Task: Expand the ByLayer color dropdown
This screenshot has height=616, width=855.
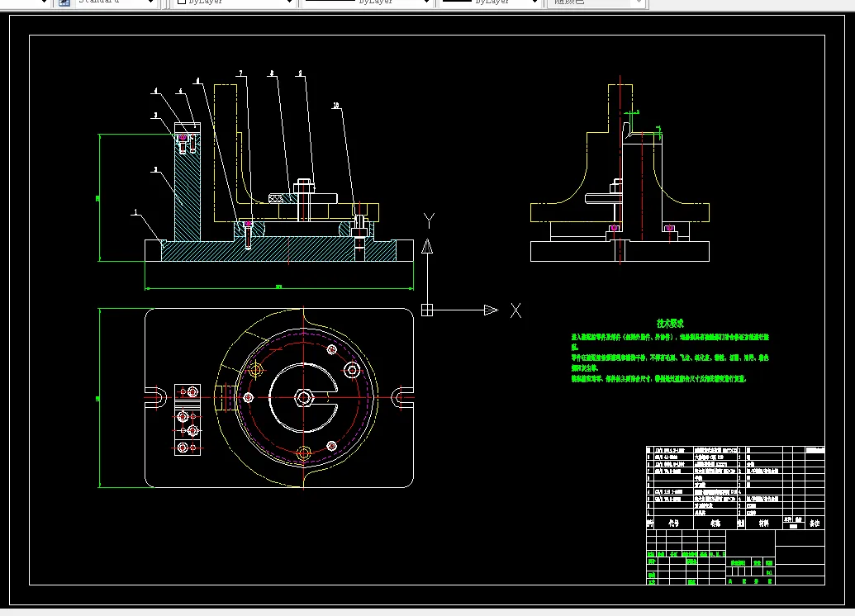Action: [x=288, y=2]
